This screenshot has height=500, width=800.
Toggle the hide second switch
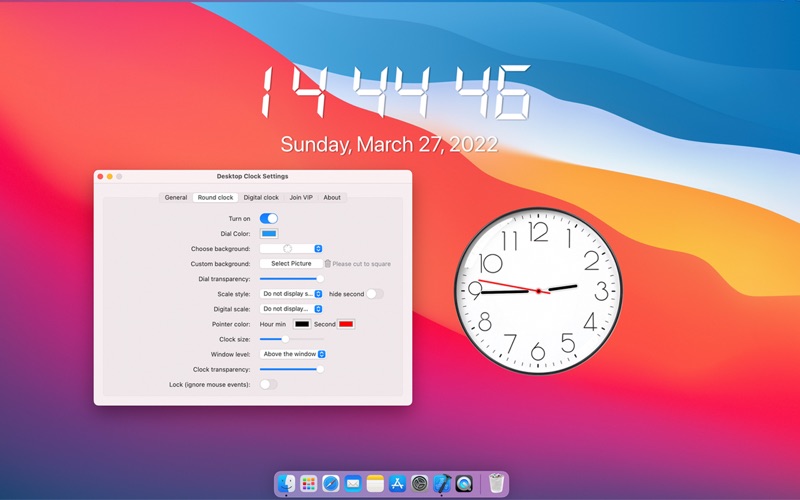pyautogui.click(x=374, y=294)
